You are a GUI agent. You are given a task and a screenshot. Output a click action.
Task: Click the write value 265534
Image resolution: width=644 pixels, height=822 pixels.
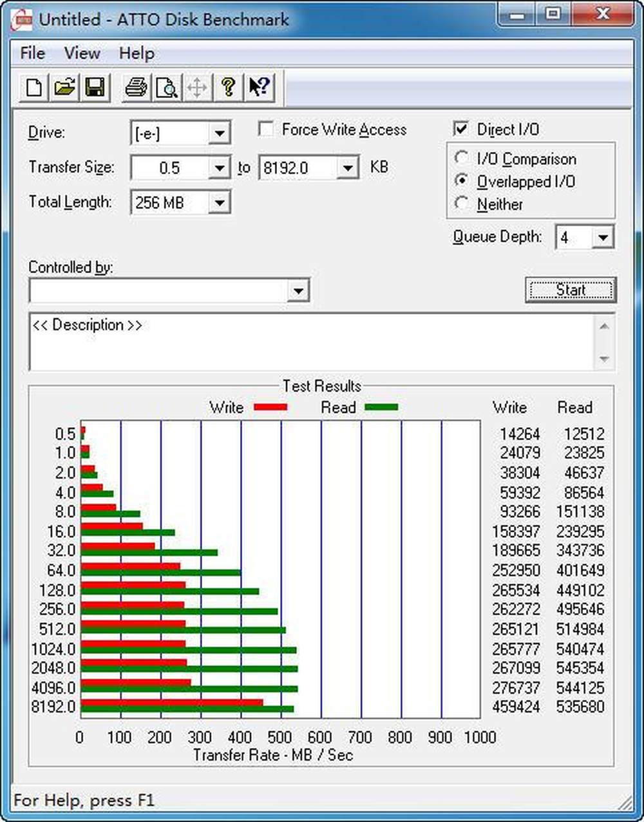tap(516, 590)
